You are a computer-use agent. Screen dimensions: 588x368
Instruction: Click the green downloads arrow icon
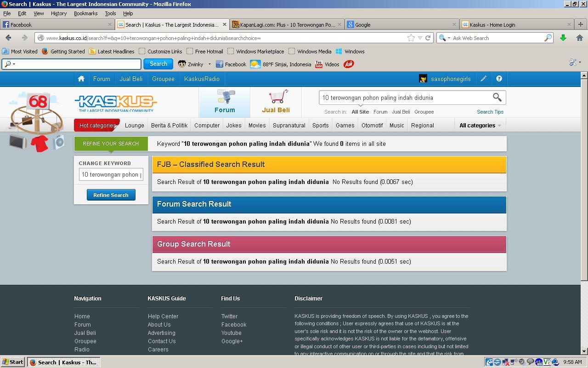click(x=563, y=38)
